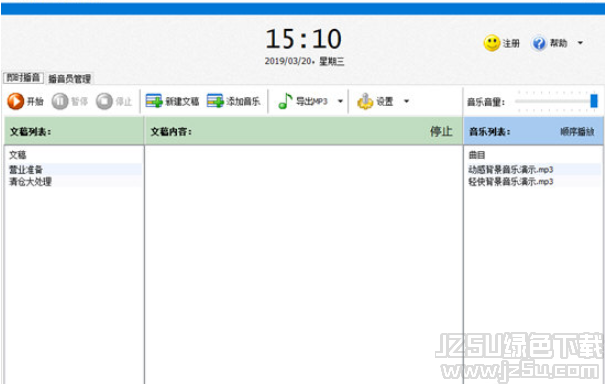Click the green note Export MP3 icon
The width and height of the screenshot is (605, 384).
tap(285, 101)
